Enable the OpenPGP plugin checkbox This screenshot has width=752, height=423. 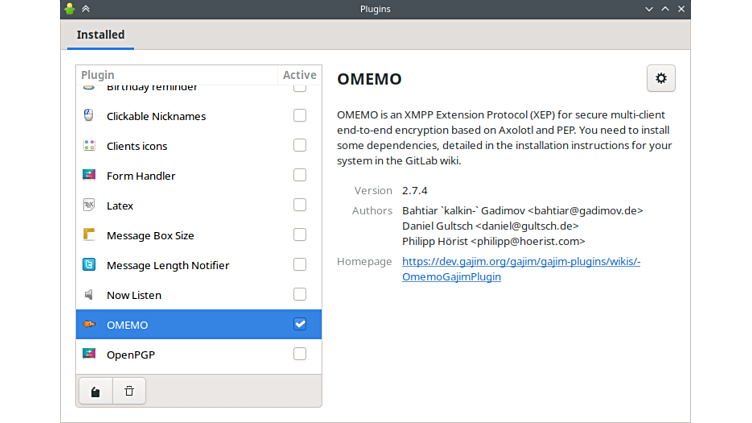(x=300, y=355)
